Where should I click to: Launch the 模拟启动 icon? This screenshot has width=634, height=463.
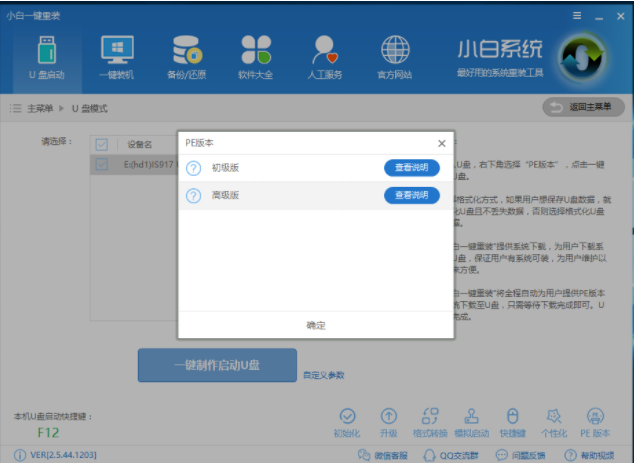471,416
